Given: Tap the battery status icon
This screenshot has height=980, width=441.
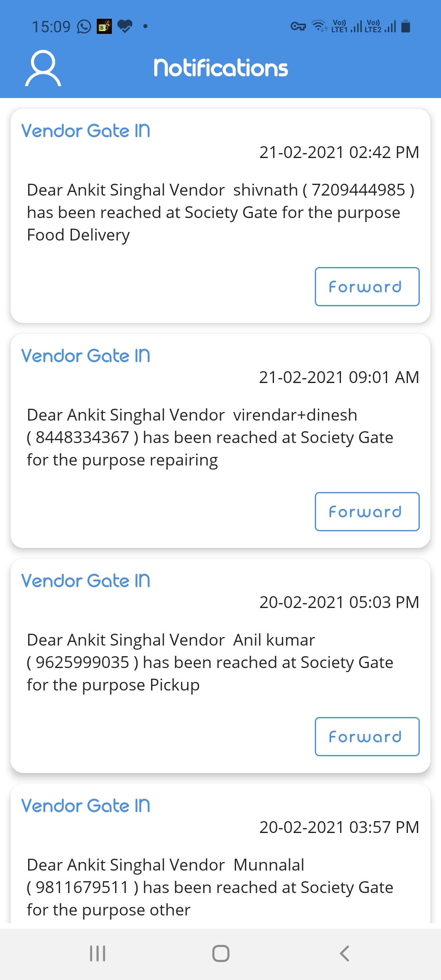Looking at the screenshot, I should click(405, 27).
